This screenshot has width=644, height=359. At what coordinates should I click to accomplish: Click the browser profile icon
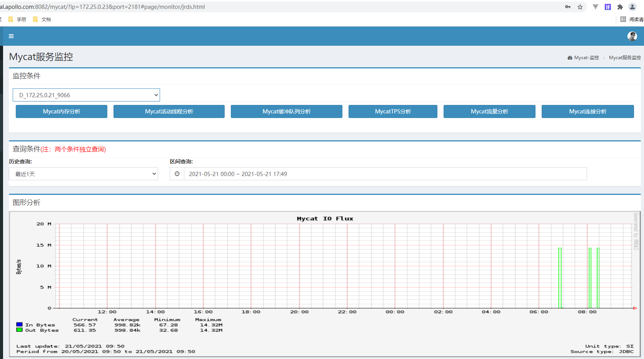tap(632, 7)
